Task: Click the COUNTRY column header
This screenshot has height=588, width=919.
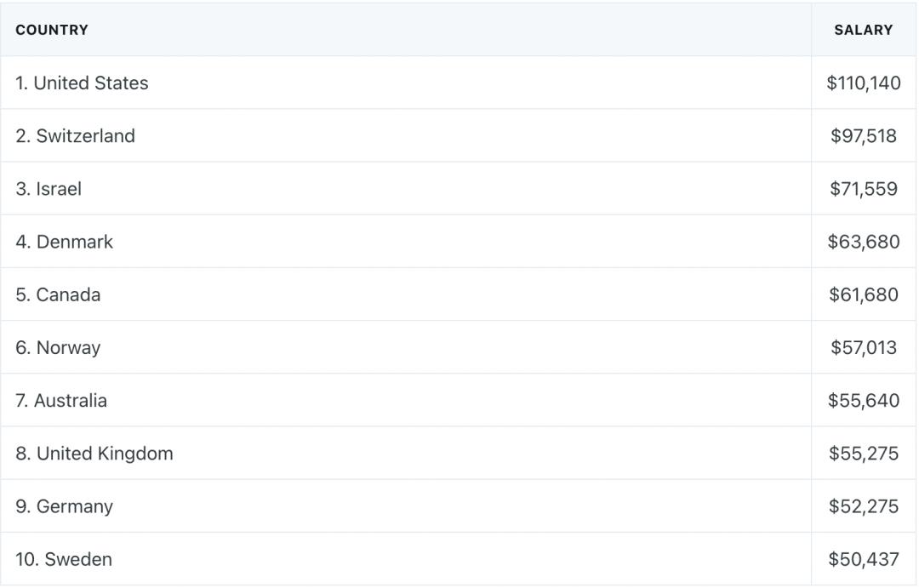Action: tap(52, 30)
